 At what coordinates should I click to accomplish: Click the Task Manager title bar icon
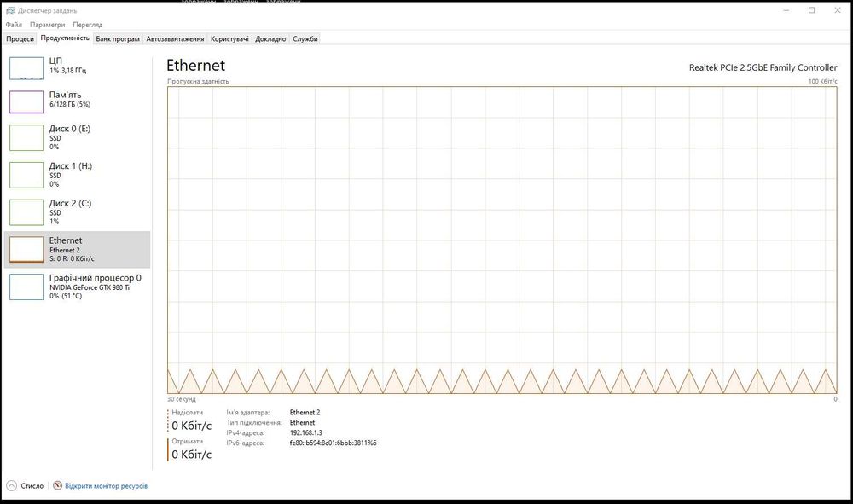pyautogui.click(x=10, y=10)
